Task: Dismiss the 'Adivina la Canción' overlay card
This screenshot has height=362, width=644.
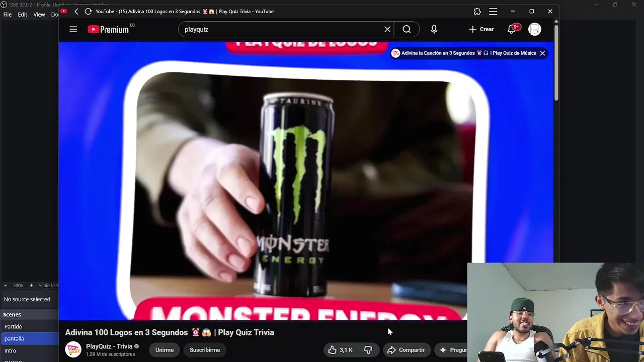Action: [x=542, y=53]
